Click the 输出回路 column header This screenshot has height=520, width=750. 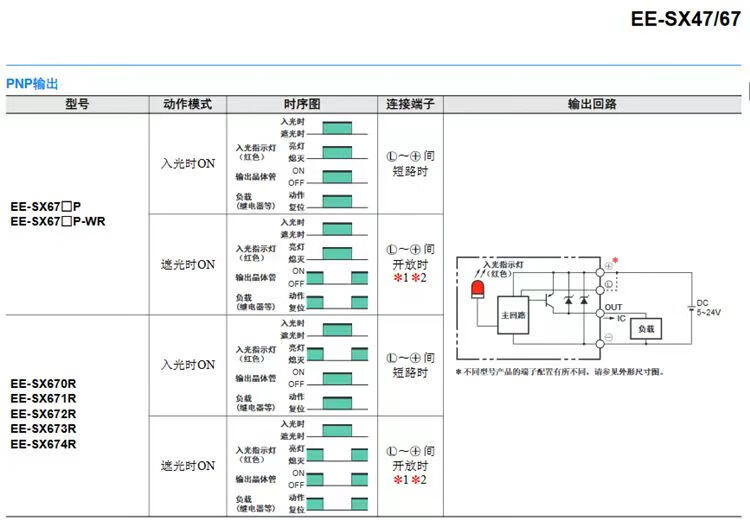coord(591,104)
